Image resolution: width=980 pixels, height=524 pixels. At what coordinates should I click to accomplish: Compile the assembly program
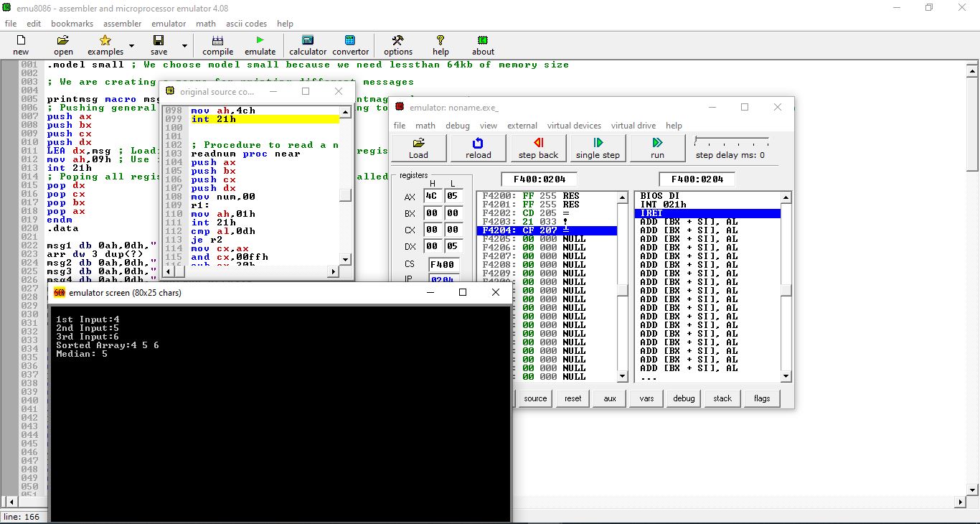(217, 45)
